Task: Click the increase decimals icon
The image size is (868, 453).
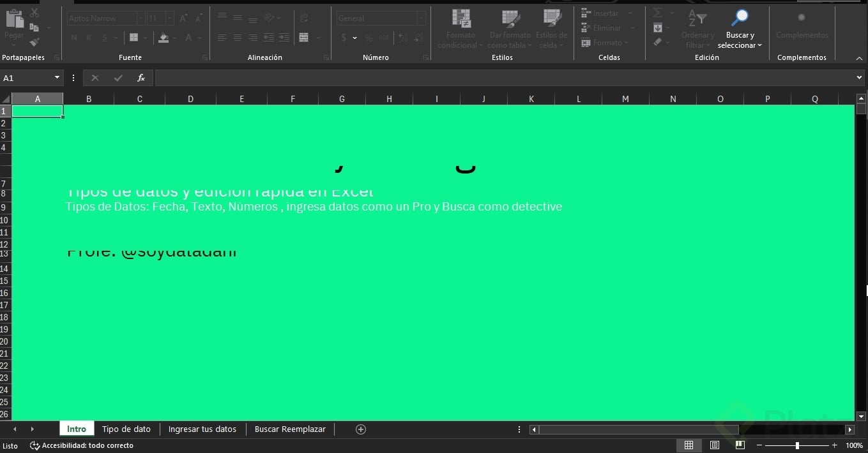Action: pyautogui.click(x=402, y=38)
